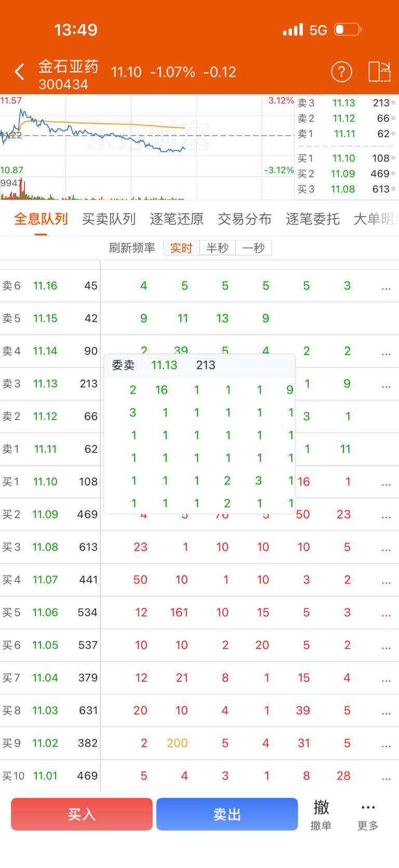Viewport: 399px width, 868px height.
Task: Switch to 交易分布 tab
Action: [245, 219]
